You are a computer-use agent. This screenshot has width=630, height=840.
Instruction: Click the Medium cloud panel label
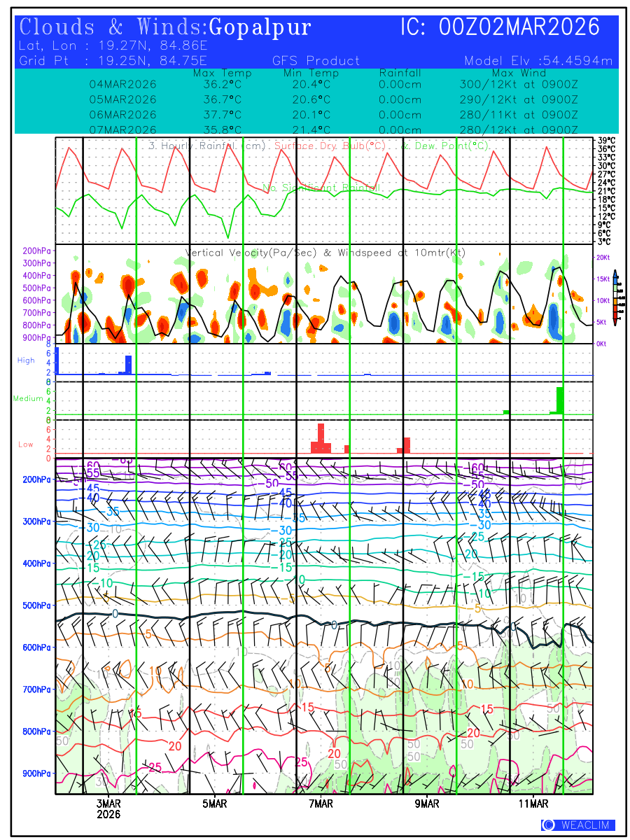coord(28,399)
